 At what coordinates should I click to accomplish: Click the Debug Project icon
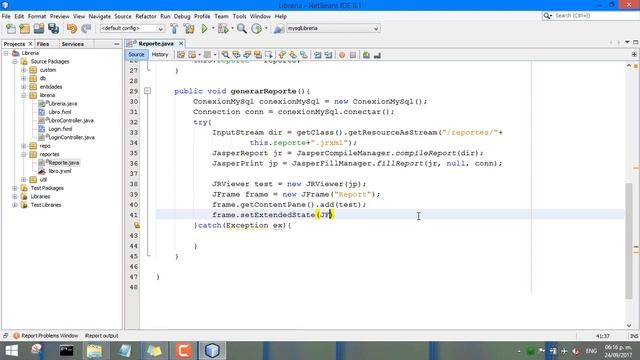click(x=223, y=29)
